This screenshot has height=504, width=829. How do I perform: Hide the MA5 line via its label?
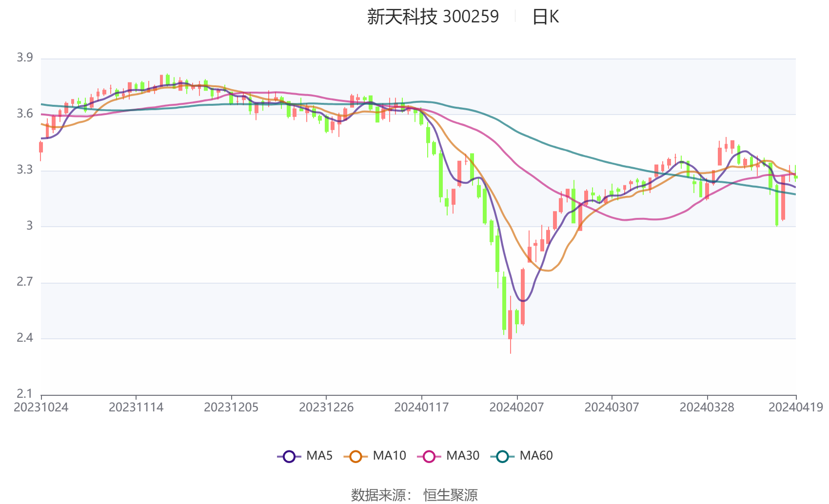(x=319, y=456)
